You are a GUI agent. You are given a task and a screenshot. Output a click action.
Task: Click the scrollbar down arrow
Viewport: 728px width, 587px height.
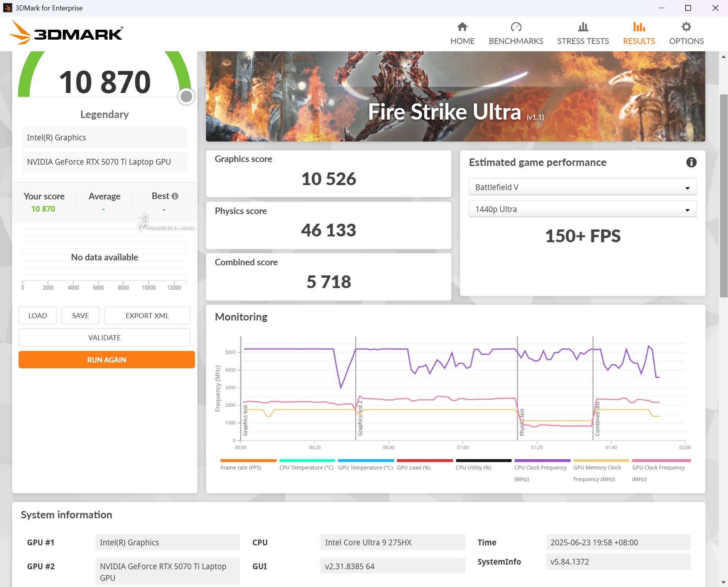[x=723, y=582]
